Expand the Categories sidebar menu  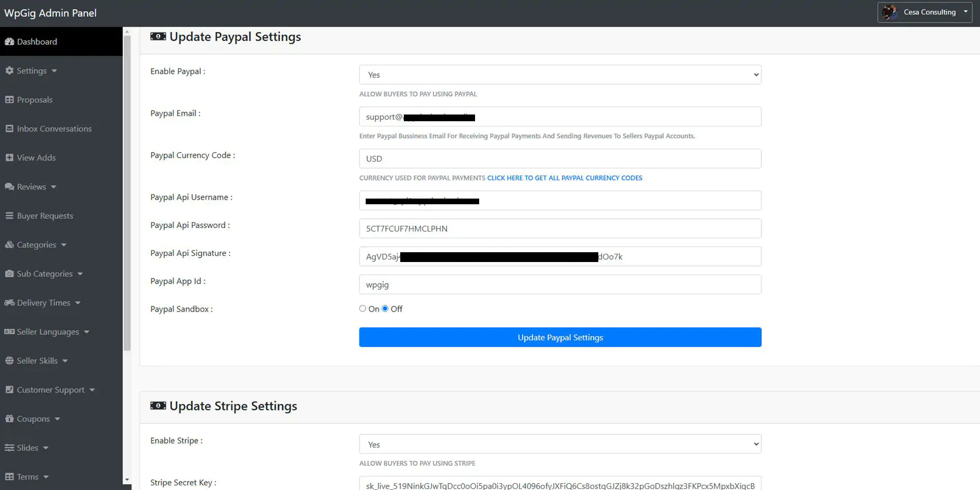(36, 244)
